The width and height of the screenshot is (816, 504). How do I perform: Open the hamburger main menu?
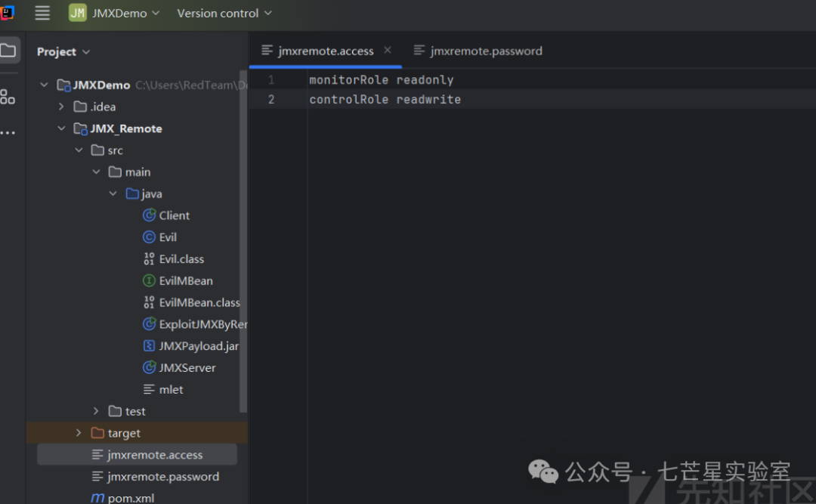[x=42, y=13]
